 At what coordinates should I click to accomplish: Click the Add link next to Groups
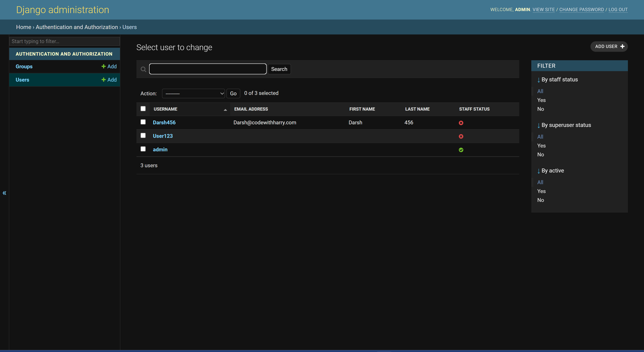point(109,66)
